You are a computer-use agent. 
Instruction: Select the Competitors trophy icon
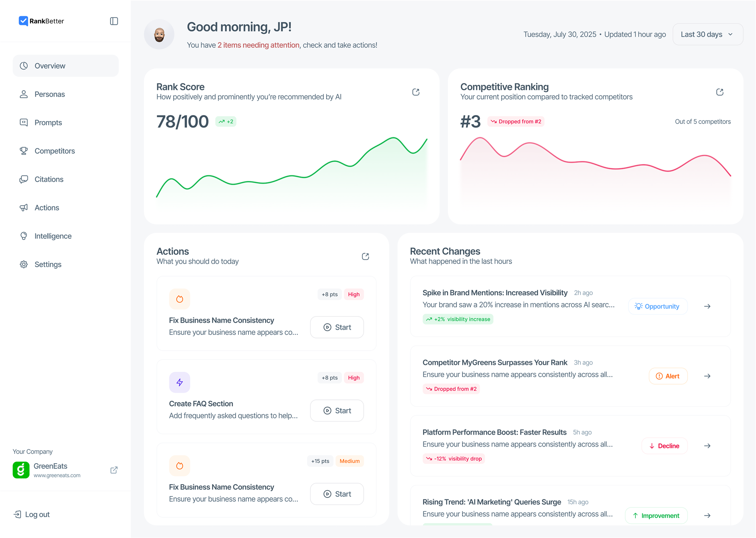24,150
